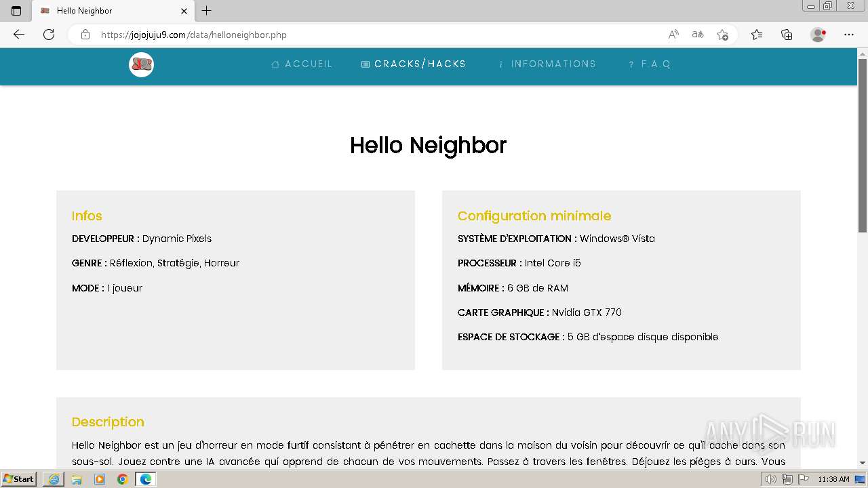Click the 6 GB de RAM text
The image size is (868, 488).
538,288
